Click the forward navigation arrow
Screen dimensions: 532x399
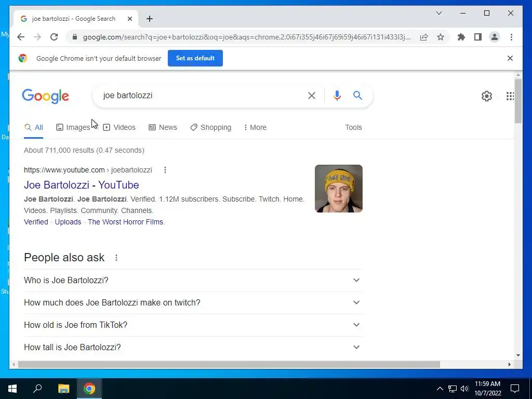[x=37, y=37]
